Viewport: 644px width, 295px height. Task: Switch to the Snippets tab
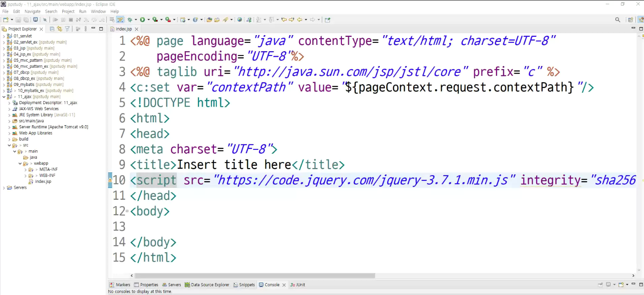tap(244, 285)
